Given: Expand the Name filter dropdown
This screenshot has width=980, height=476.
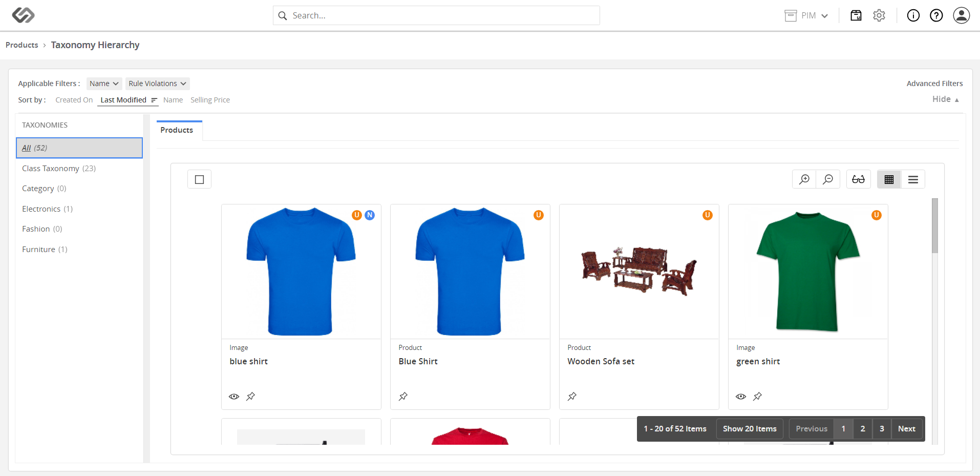Looking at the screenshot, I should [104, 84].
